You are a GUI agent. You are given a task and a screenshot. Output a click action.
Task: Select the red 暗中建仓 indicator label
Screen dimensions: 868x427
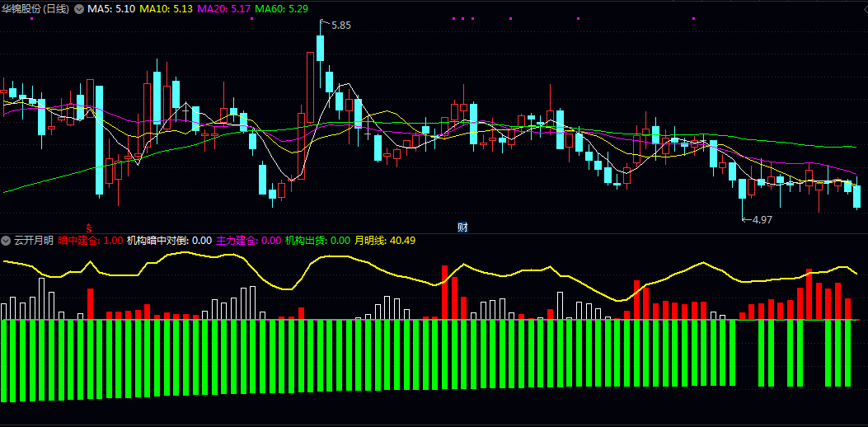point(90,241)
